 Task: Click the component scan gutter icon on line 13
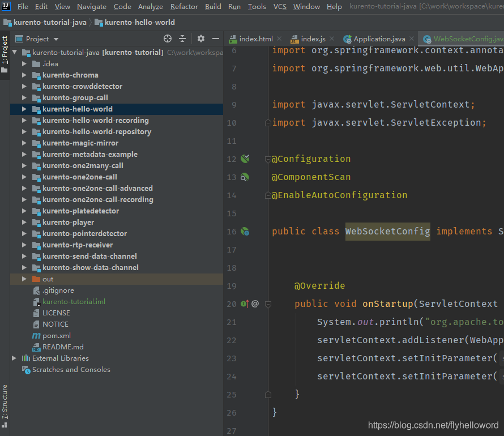(245, 177)
